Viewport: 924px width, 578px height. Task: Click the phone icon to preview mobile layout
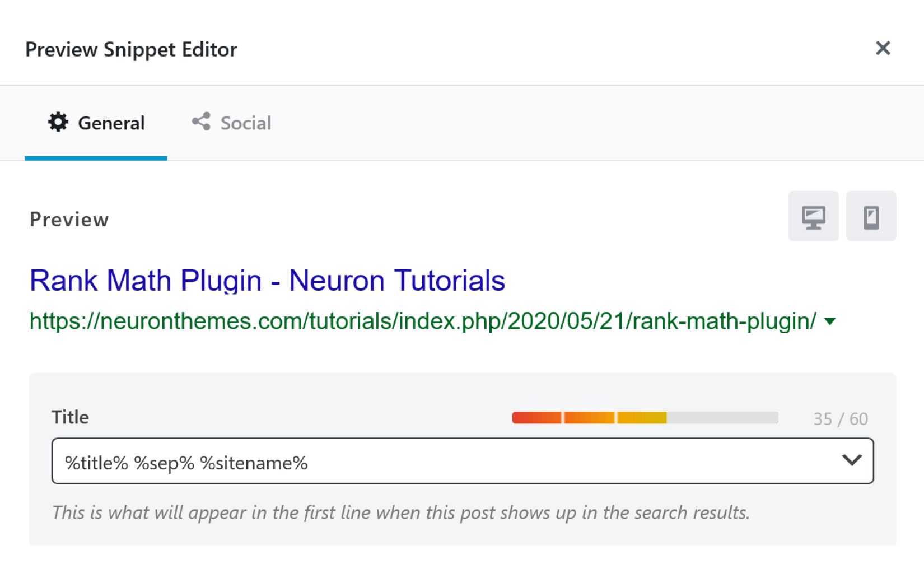[871, 216]
